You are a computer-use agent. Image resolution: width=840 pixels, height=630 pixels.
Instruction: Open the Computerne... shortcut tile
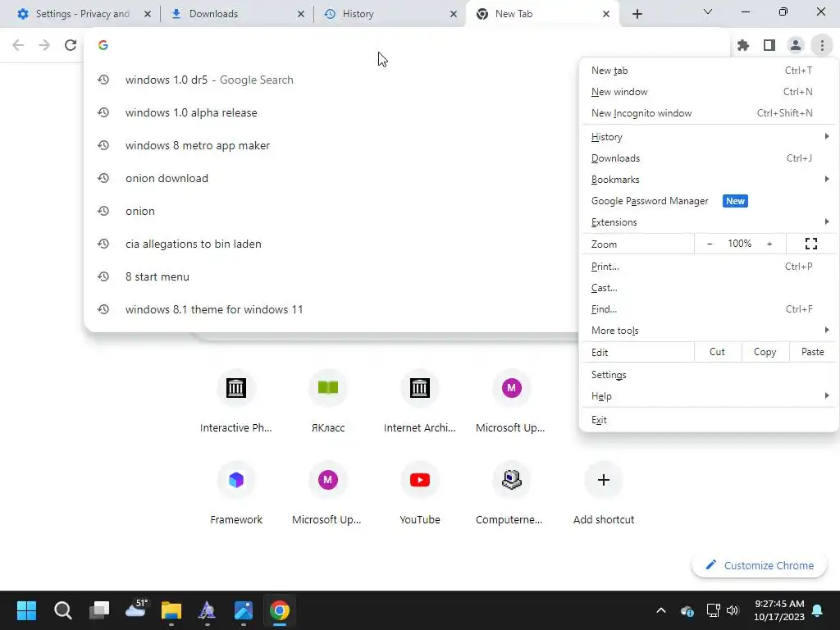click(511, 493)
